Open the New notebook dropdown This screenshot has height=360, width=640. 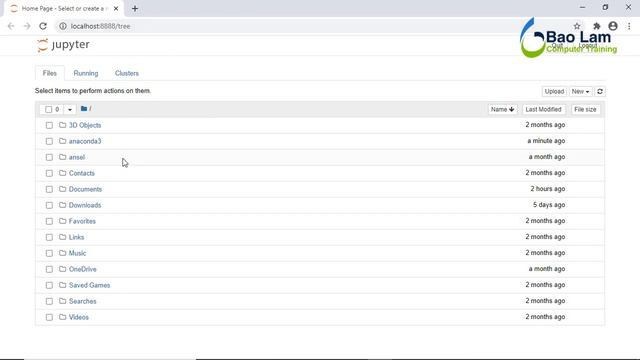click(x=580, y=91)
